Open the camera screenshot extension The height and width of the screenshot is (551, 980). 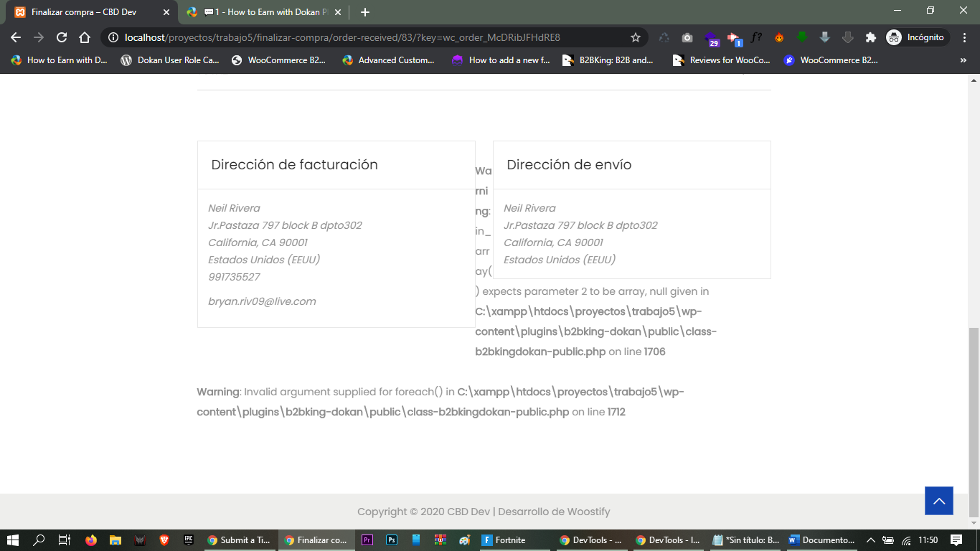[x=687, y=37]
